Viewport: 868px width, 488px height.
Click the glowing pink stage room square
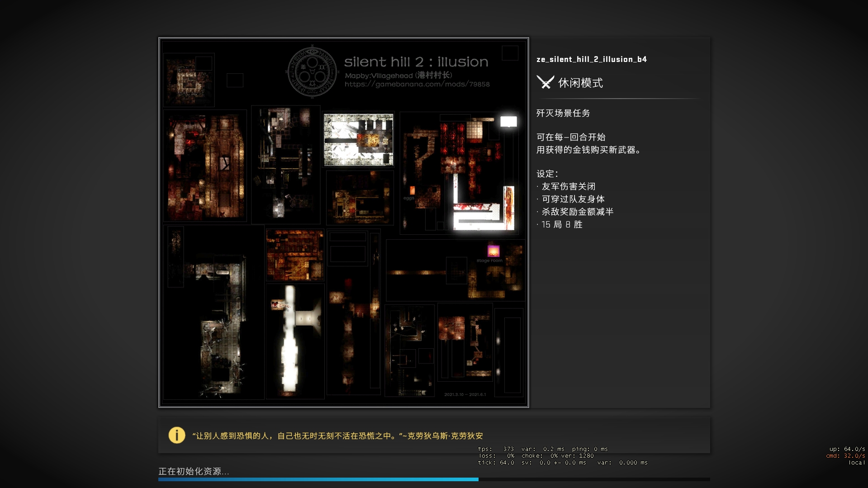493,251
